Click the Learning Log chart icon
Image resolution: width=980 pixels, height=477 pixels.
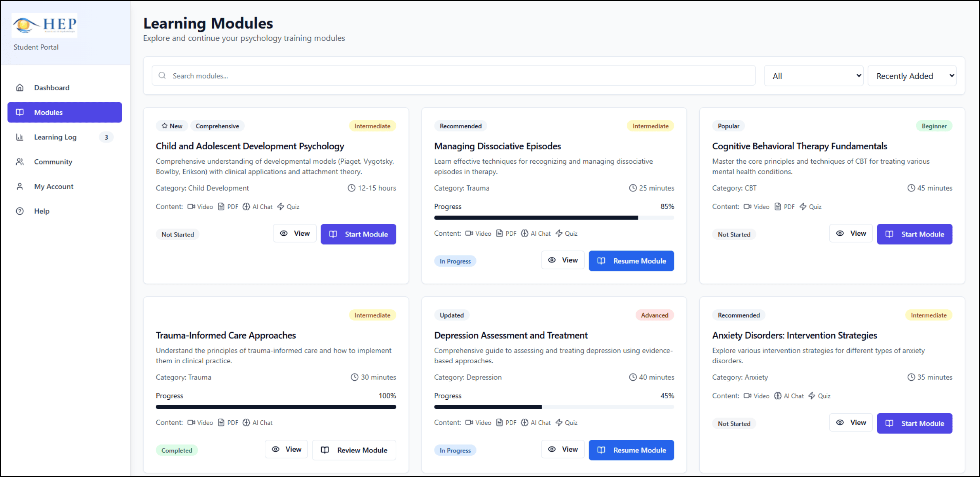20,137
